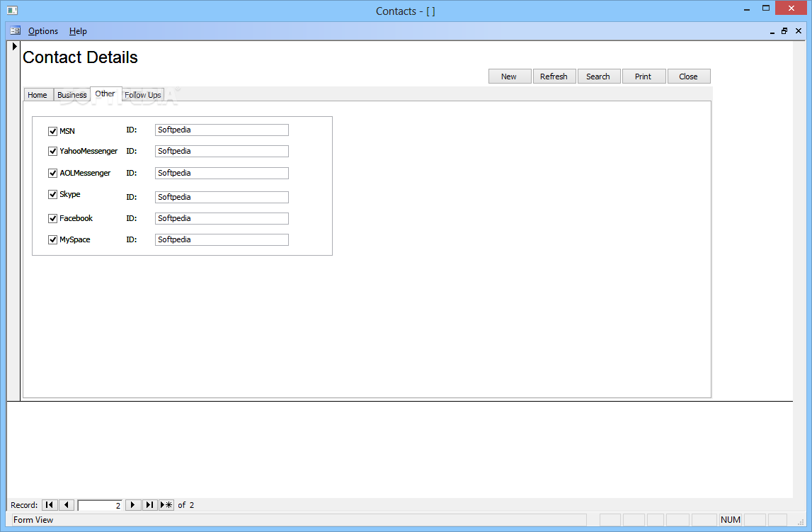
Task: Click the record selector arrow at top-left
Action: [x=14, y=46]
